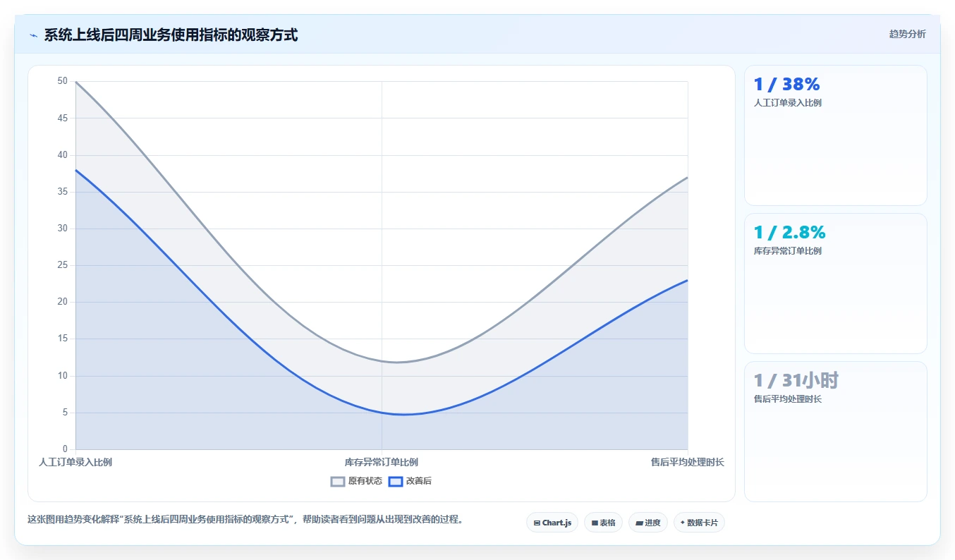Click the 1 / 2.8% value
This screenshot has height=560, width=955.
[x=789, y=233]
